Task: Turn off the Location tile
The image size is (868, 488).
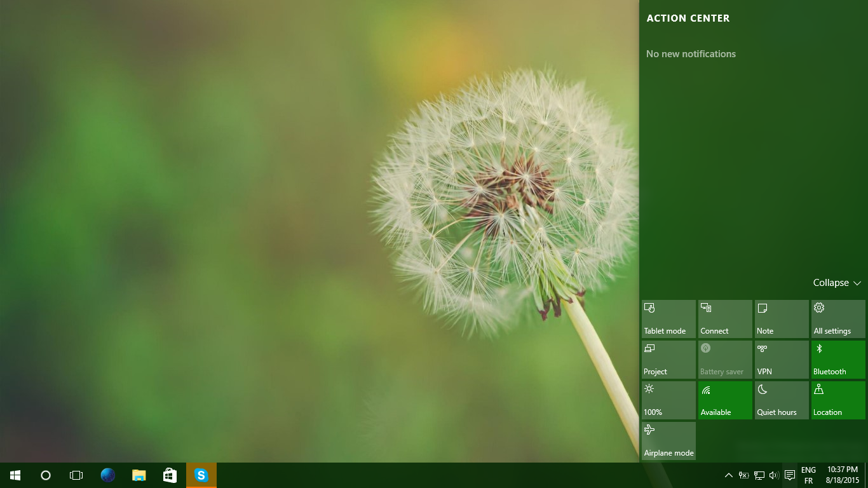Action: (x=838, y=400)
